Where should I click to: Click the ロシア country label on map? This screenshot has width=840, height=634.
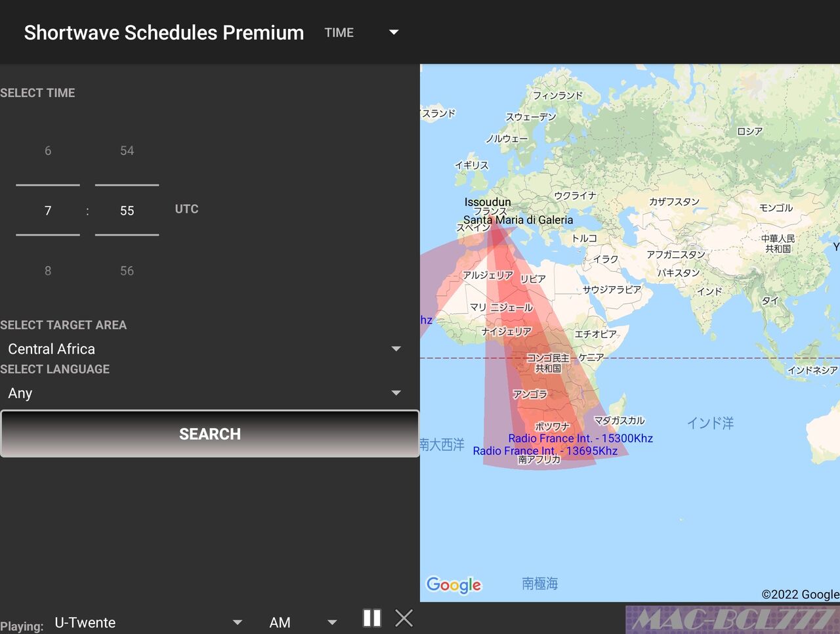tap(749, 131)
